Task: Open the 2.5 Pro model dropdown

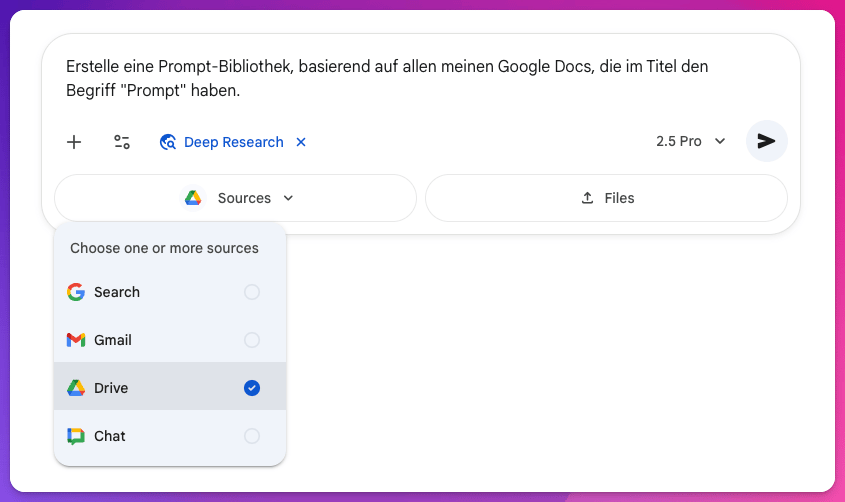Action: (691, 141)
